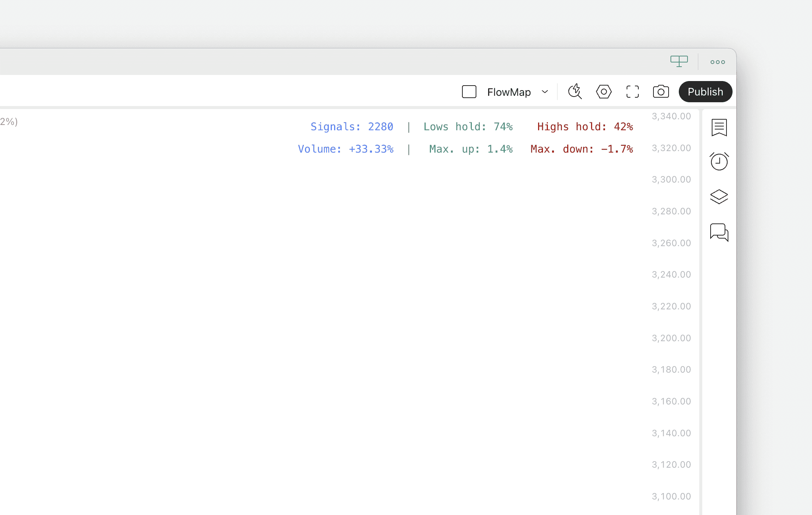
Task: Click the Highs hold: 42% value
Action: click(585, 126)
